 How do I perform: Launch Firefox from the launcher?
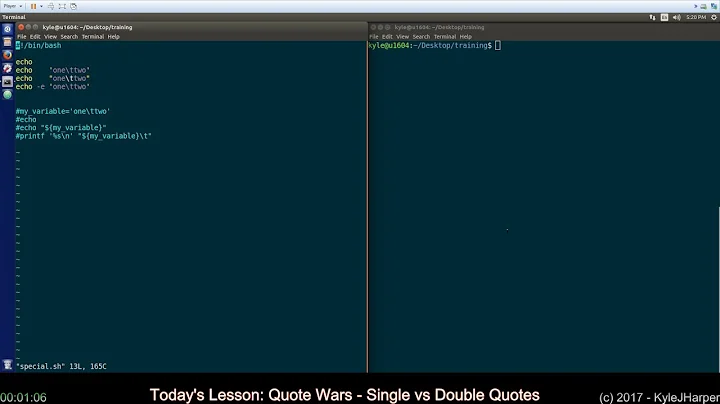coord(7,55)
